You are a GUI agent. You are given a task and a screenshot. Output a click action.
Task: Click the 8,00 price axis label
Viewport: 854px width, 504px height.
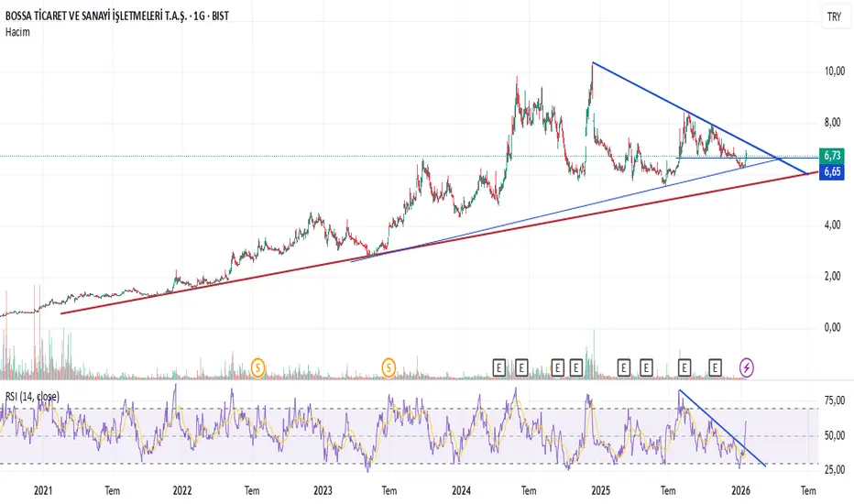click(832, 123)
